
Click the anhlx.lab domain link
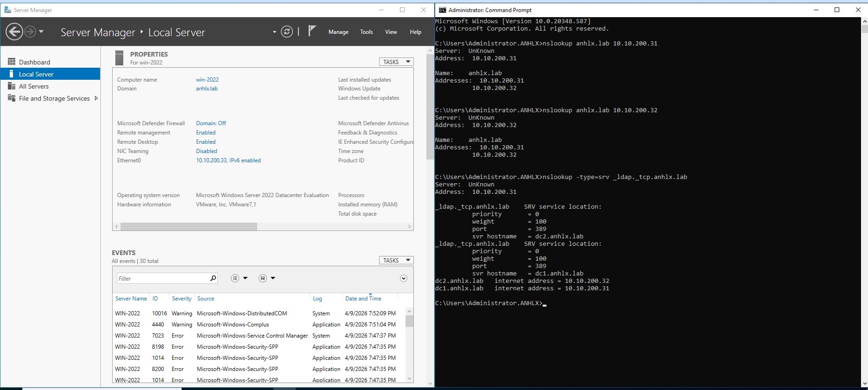tap(207, 89)
